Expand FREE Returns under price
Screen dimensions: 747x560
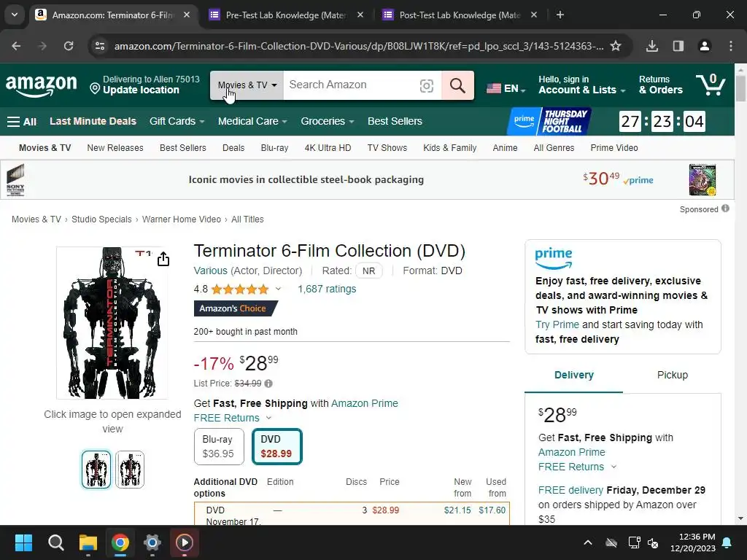coord(268,418)
